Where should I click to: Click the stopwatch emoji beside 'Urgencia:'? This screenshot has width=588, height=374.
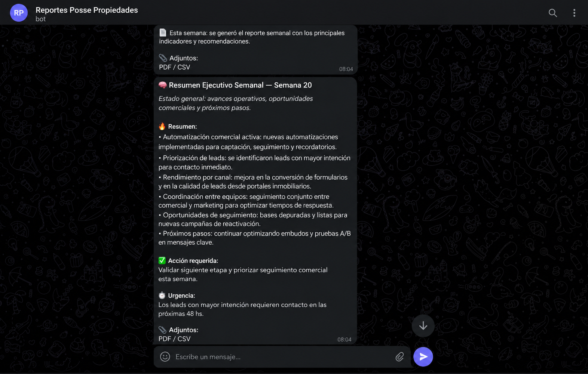tap(162, 296)
